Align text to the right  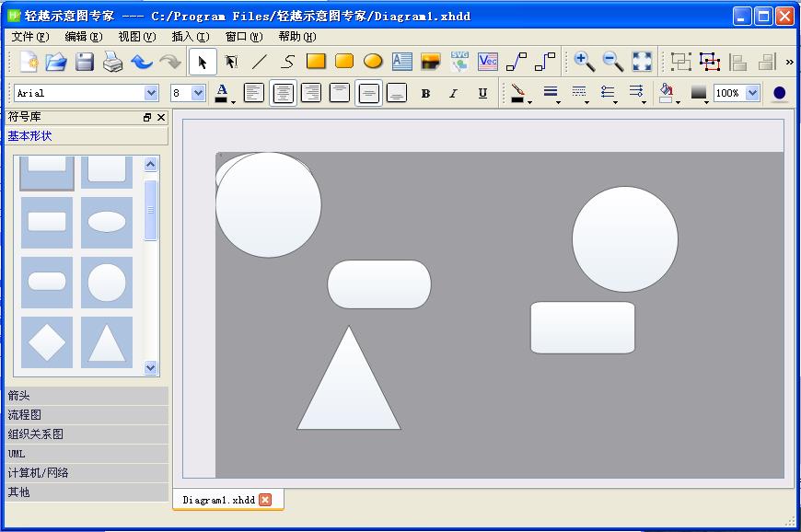click(311, 93)
